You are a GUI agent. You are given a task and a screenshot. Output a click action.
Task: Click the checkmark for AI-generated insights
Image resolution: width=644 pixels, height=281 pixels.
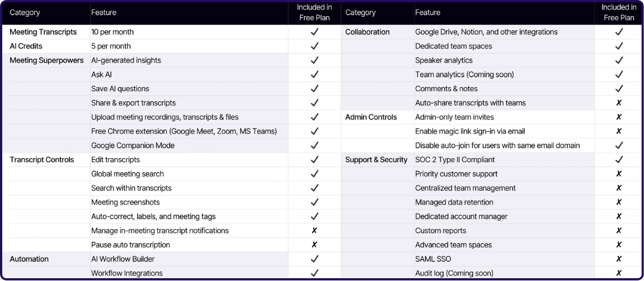point(314,60)
